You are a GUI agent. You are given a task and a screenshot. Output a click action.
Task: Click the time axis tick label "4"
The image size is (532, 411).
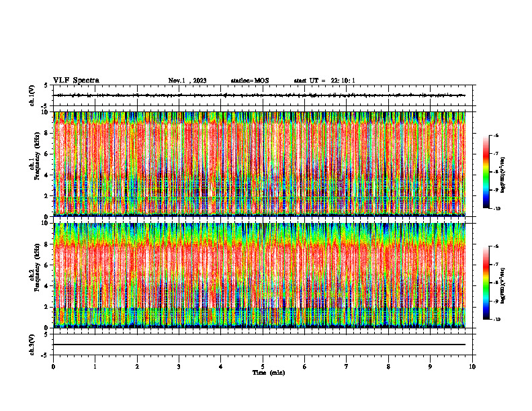221,367
